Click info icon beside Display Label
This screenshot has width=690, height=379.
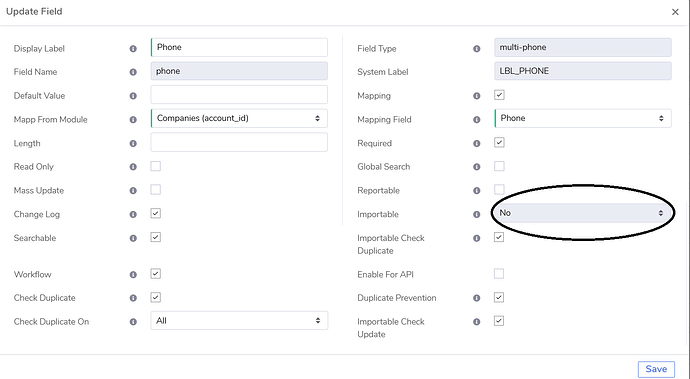pyautogui.click(x=133, y=49)
